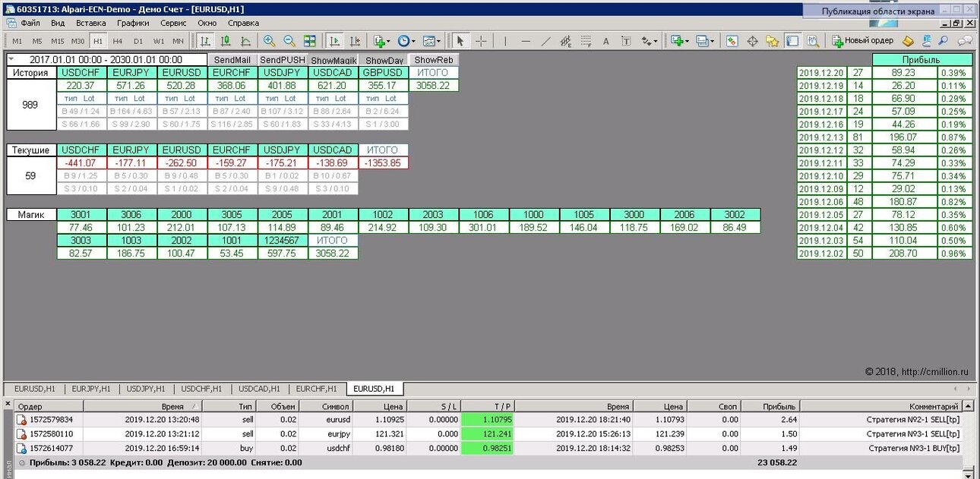Pick the trendline drawing tool

(x=545, y=41)
